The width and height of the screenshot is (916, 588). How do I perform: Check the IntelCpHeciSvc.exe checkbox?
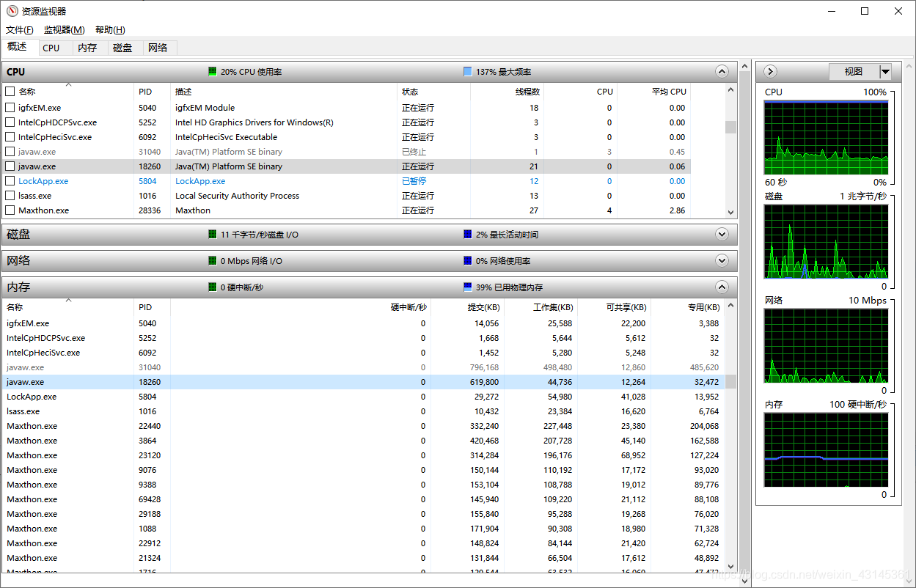(x=10, y=137)
